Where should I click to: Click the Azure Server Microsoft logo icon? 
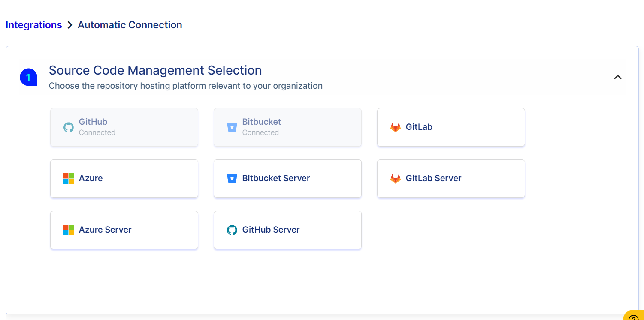click(x=69, y=230)
